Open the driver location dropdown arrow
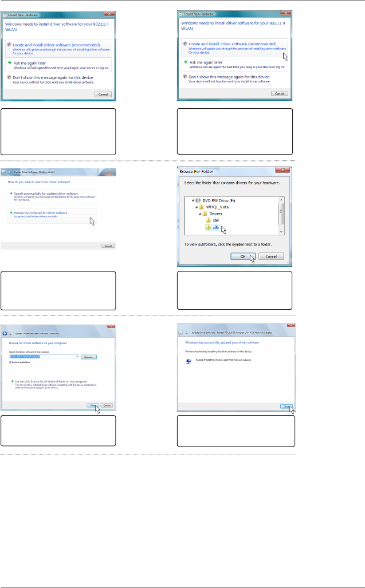 coord(77,357)
